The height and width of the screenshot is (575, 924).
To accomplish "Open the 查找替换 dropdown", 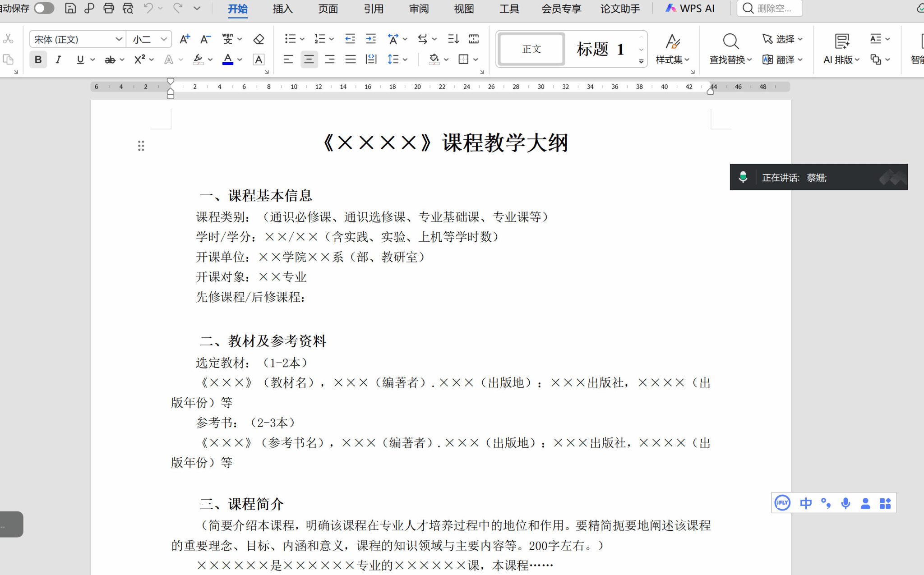I will click(730, 60).
